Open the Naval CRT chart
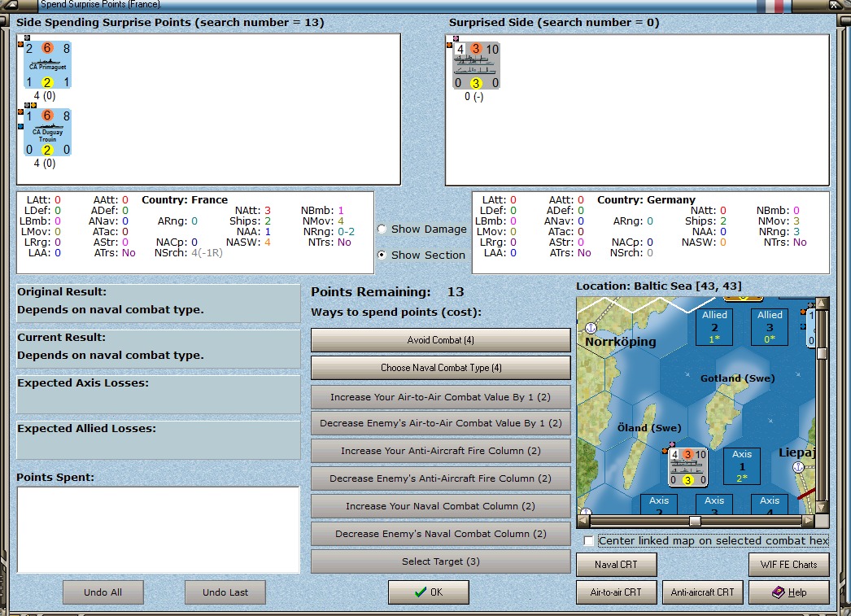Viewport: 851px width, 616px height. [x=616, y=565]
